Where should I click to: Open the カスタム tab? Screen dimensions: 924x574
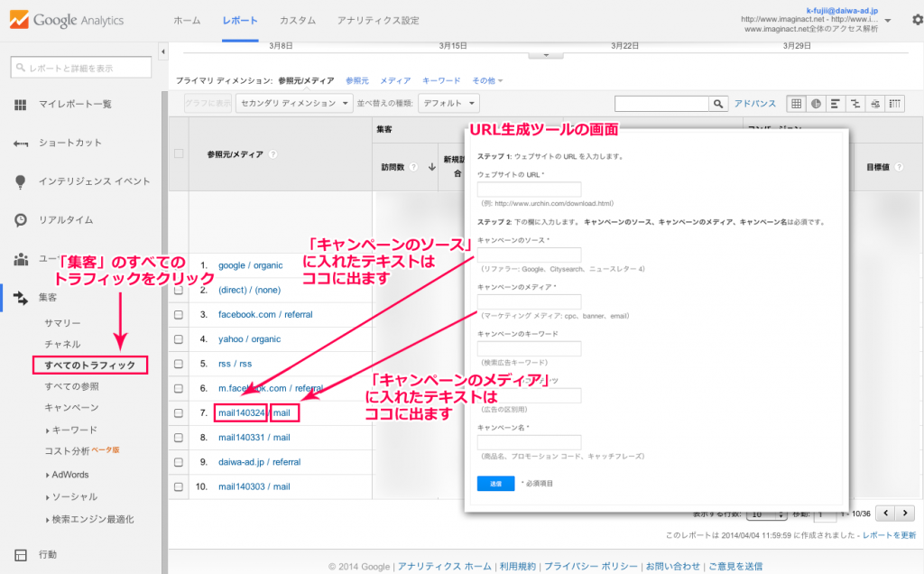298,21
